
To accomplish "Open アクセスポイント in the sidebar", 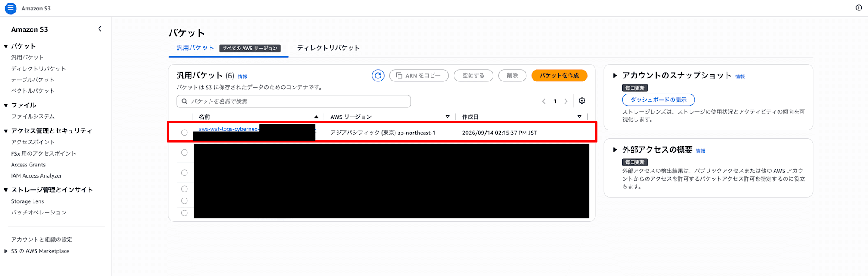I will pos(33,142).
